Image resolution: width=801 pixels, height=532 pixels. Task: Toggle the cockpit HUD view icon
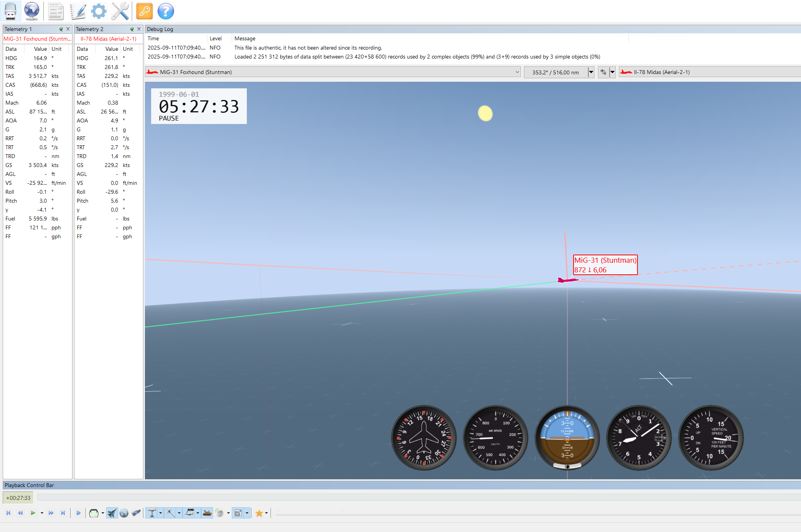coord(94,513)
